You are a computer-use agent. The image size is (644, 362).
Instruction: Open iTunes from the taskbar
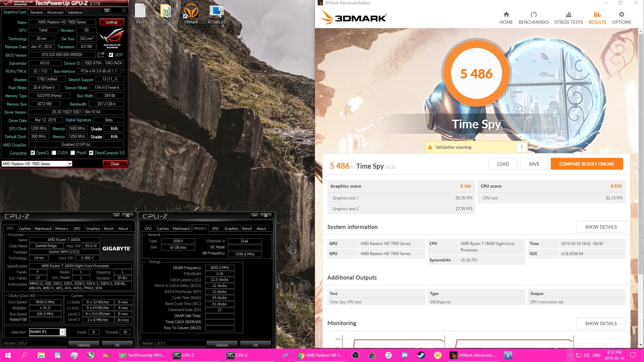coord(388,355)
